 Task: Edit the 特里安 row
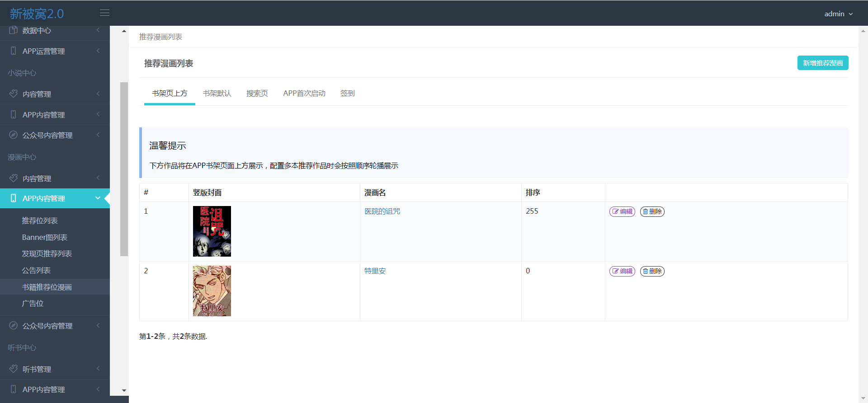(x=622, y=271)
